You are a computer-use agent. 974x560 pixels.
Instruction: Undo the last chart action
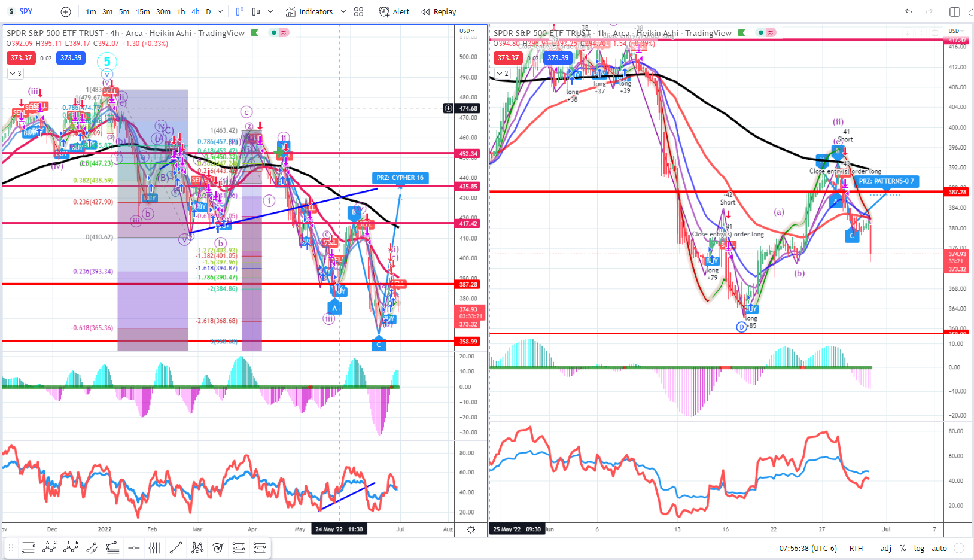(909, 11)
